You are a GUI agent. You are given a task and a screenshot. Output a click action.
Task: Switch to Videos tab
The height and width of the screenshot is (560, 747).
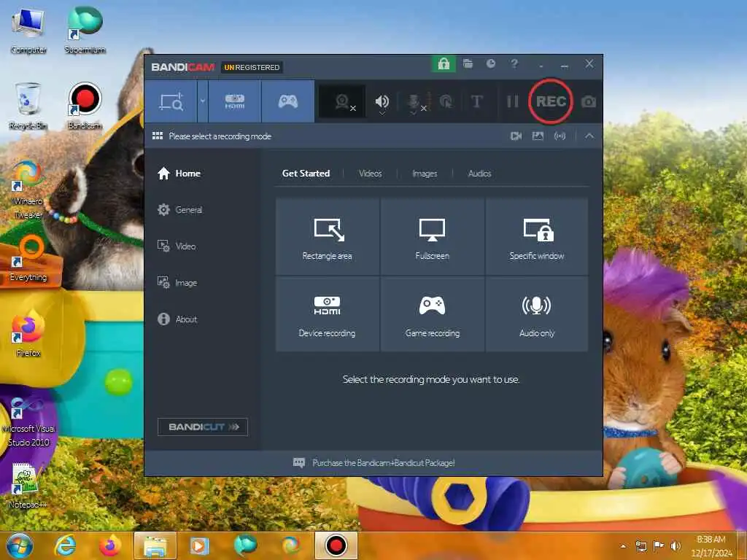point(370,174)
